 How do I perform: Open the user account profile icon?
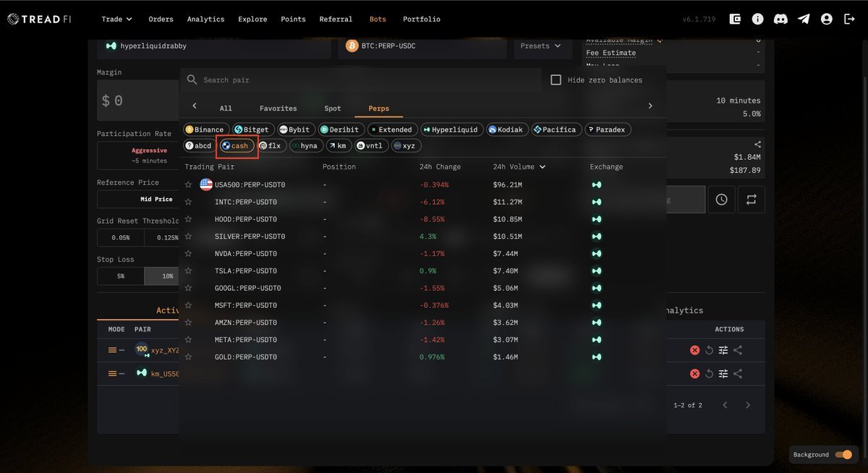(x=827, y=20)
